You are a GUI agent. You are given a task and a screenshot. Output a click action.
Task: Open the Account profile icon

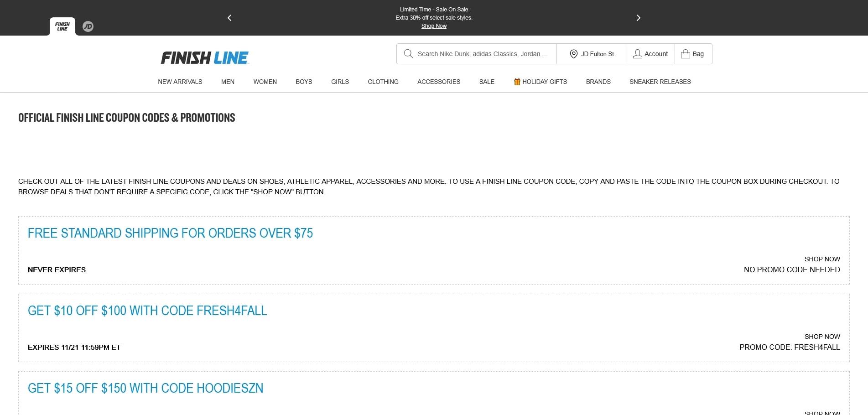click(x=637, y=54)
